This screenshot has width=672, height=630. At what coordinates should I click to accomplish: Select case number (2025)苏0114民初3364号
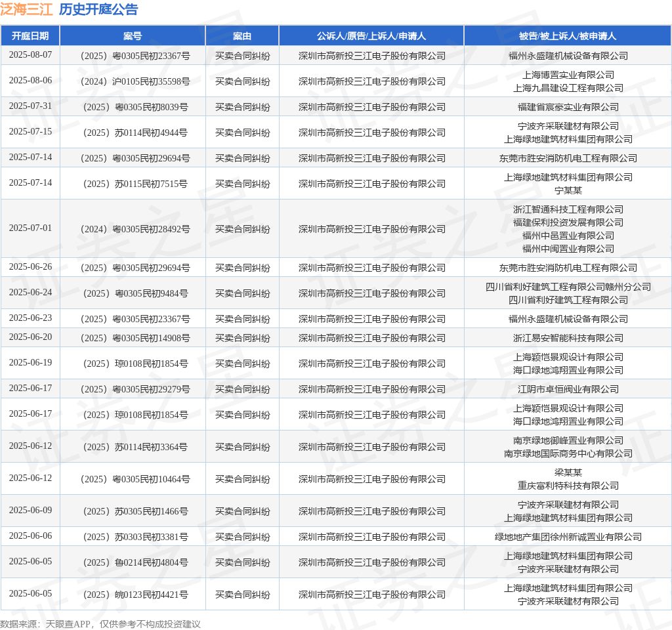point(135,447)
